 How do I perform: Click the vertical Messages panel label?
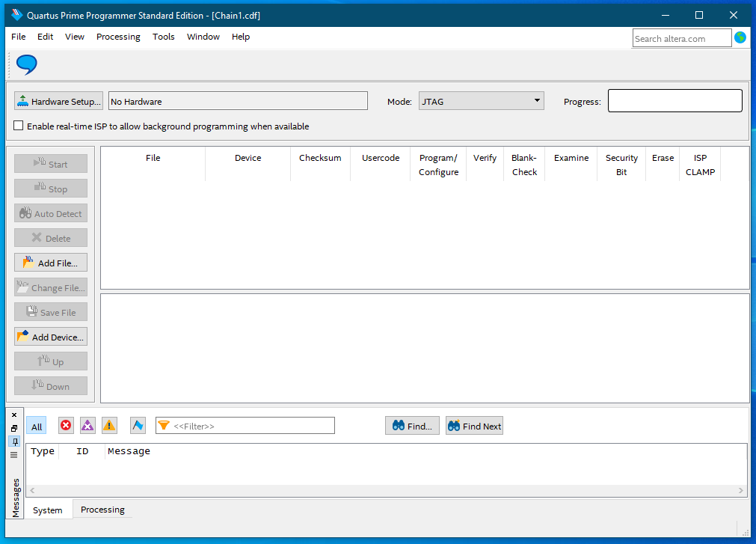click(16, 498)
